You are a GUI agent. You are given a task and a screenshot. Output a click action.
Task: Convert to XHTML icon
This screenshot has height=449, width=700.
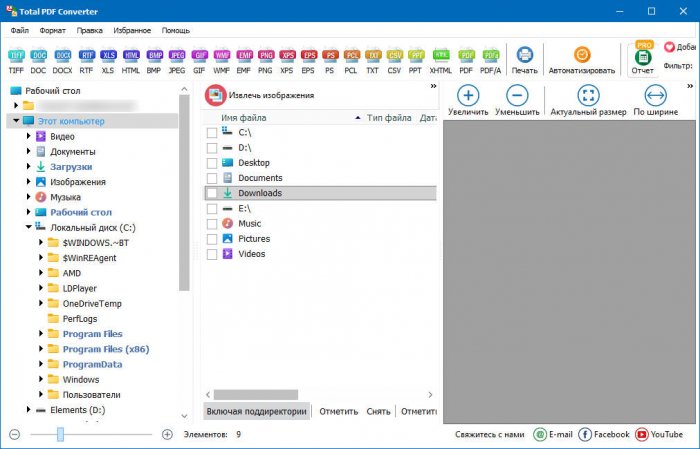tap(441, 56)
